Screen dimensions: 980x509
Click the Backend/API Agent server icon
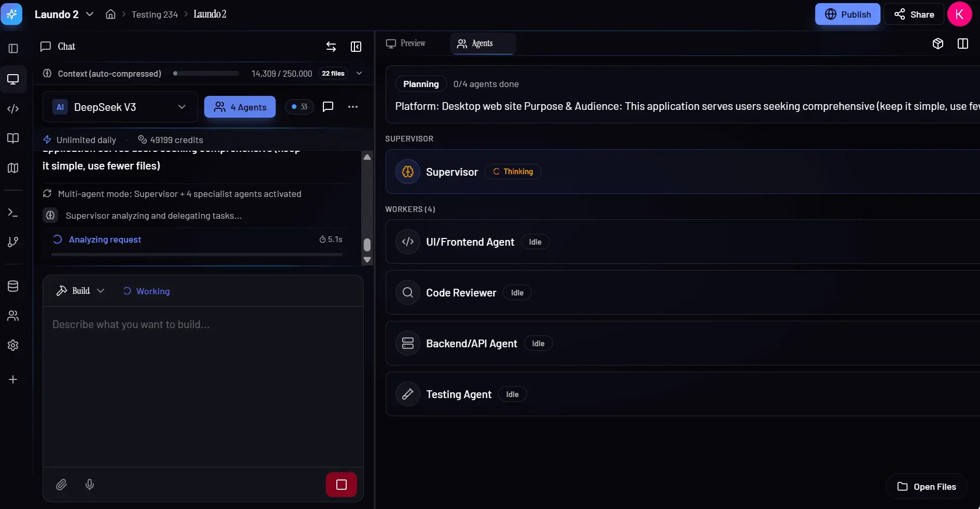tap(408, 343)
